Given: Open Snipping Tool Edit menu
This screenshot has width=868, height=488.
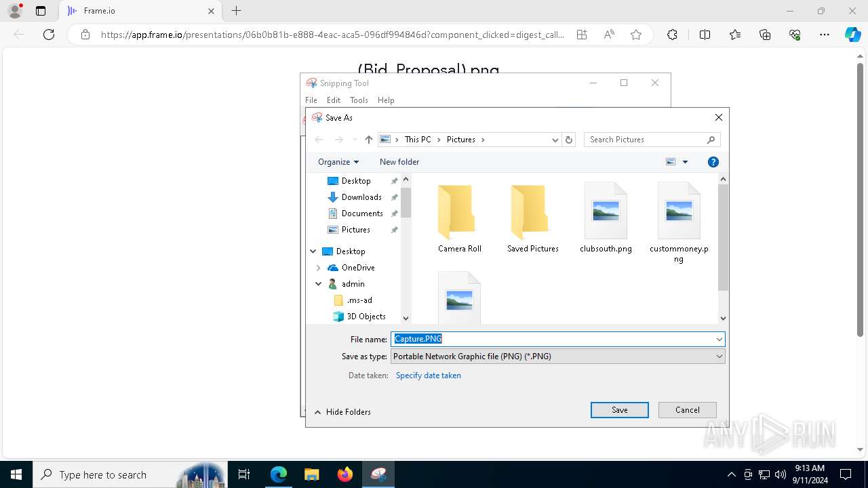Looking at the screenshot, I should tap(334, 100).
